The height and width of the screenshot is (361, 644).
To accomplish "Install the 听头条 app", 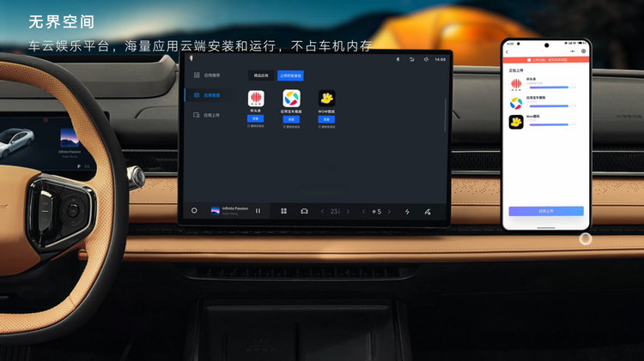I will click(256, 118).
